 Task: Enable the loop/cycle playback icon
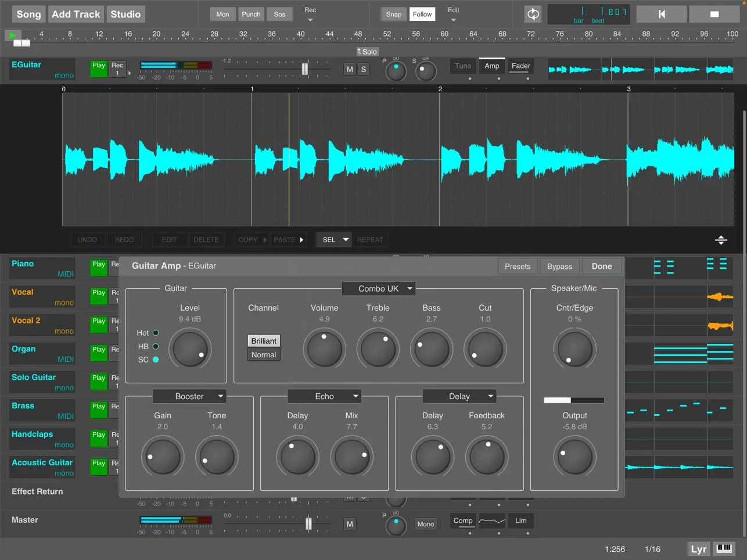(x=533, y=14)
